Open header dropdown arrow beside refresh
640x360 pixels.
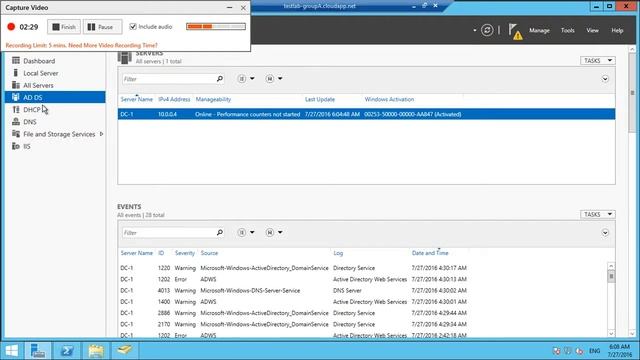(x=474, y=30)
